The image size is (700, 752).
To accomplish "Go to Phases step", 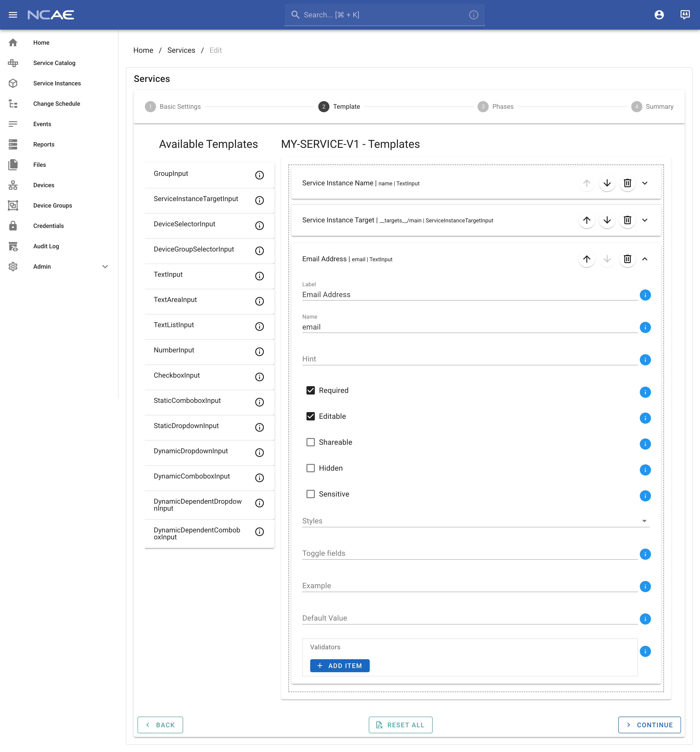I will click(496, 107).
